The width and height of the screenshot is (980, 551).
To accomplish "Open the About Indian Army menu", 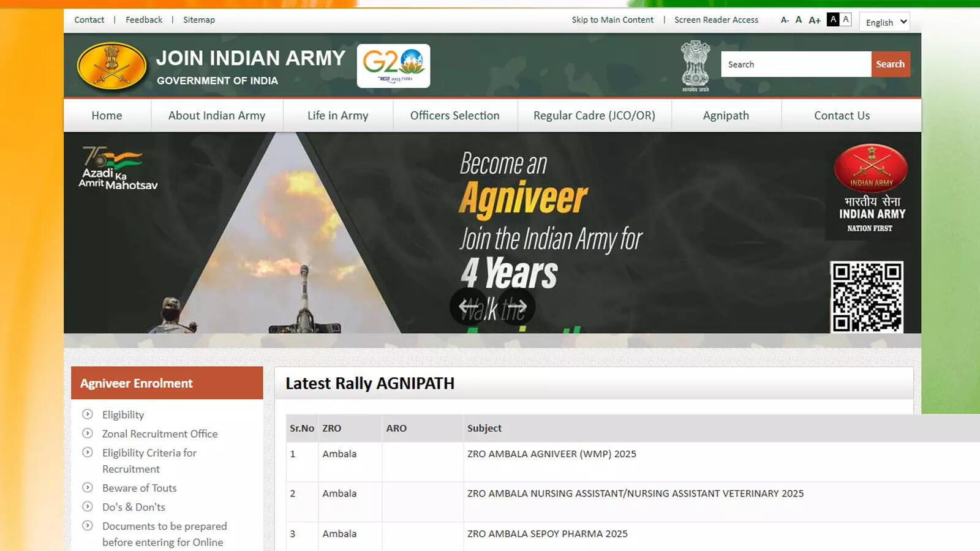I will coord(217,116).
